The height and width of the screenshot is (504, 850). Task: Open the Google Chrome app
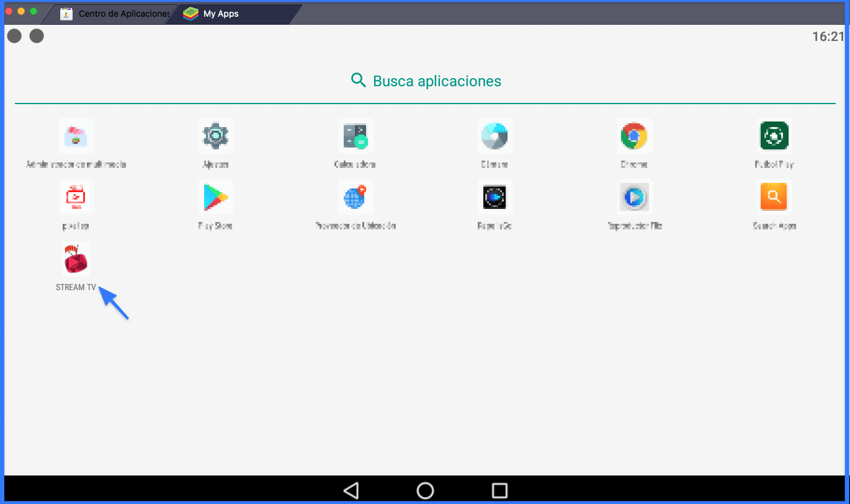[x=634, y=136]
